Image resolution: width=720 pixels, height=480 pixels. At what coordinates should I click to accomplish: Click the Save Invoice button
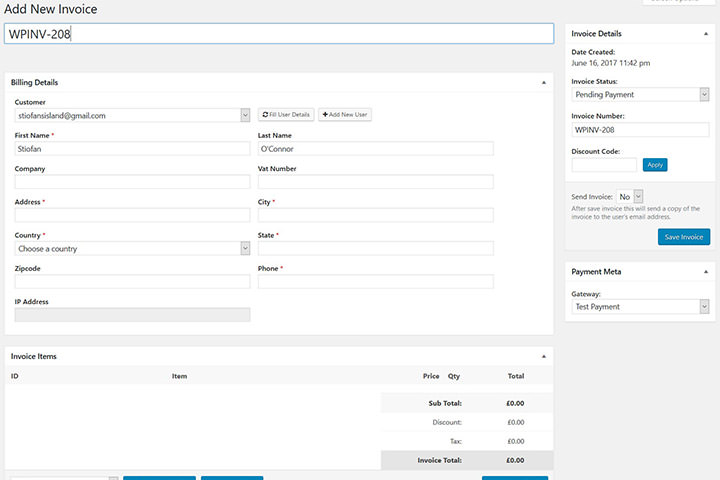tap(684, 237)
